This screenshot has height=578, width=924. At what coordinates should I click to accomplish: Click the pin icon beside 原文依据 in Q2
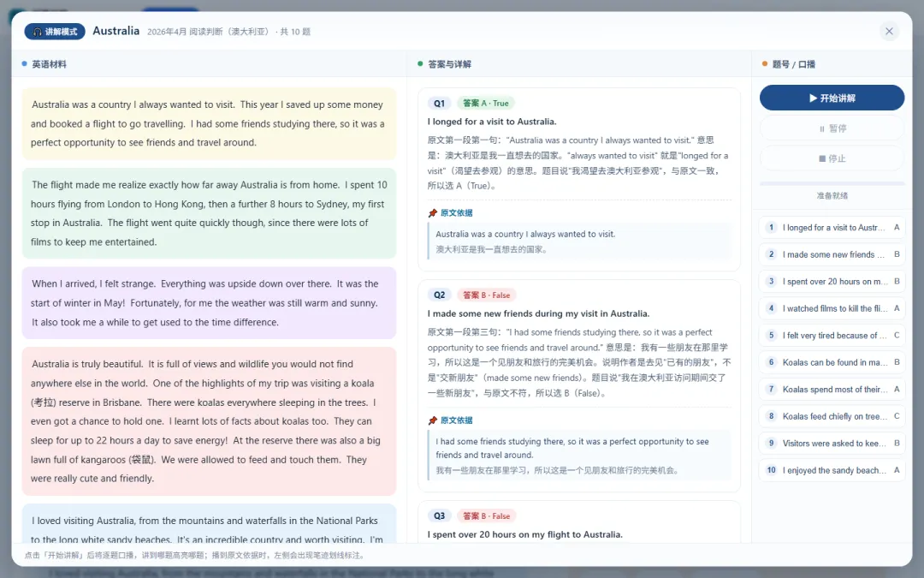[x=433, y=420]
